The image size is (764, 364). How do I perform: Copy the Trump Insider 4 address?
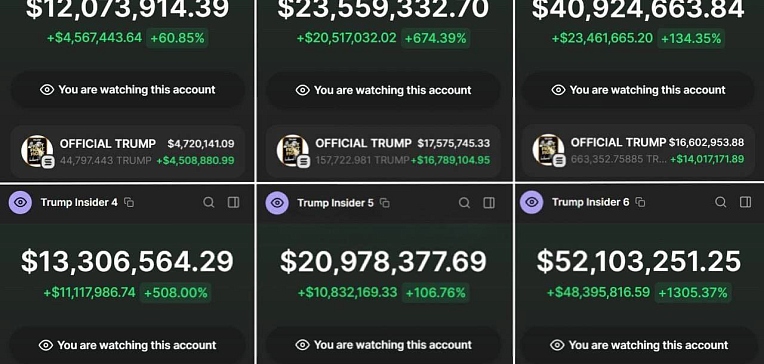pyautogui.click(x=129, y=202)
